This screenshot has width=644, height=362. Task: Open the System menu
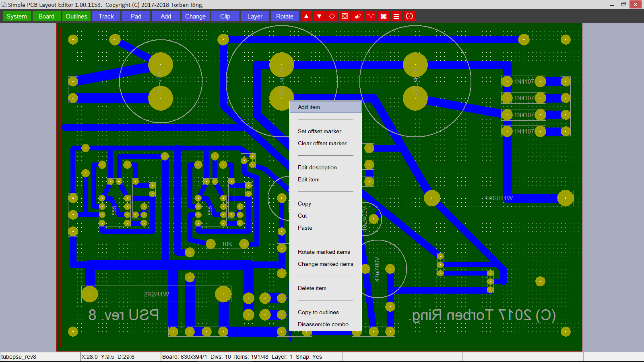click(x=17, y=16)
